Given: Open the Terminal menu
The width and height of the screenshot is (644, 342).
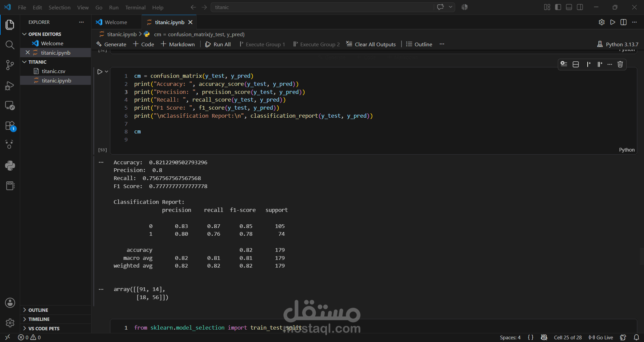Looking at the screenshot, I should point(135,7).
